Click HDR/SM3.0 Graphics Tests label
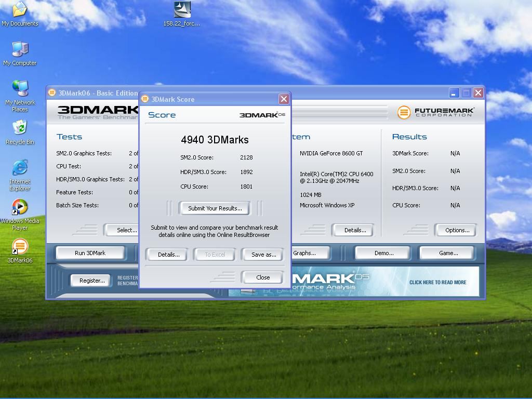The image size is (532, 399). 90,179
